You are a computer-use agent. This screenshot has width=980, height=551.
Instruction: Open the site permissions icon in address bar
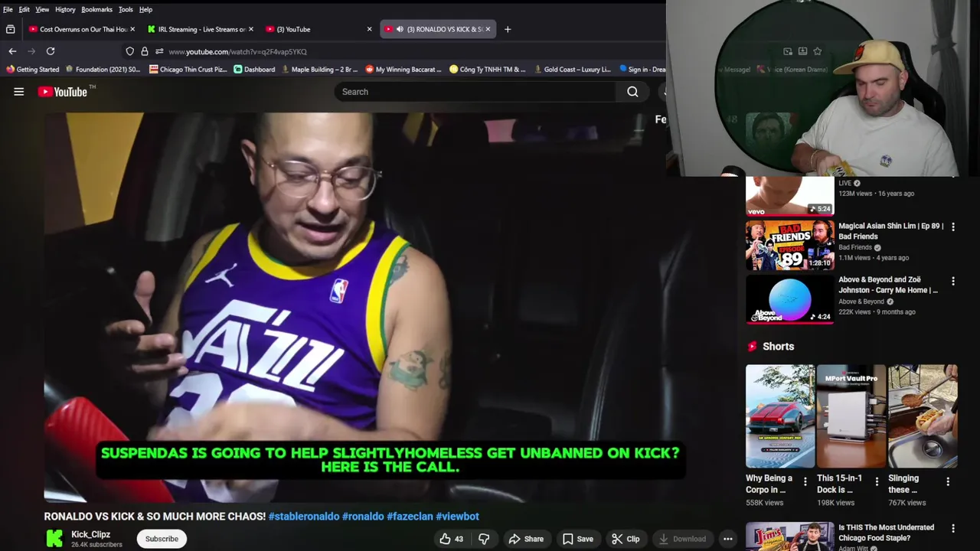click(x=159, y=51)
